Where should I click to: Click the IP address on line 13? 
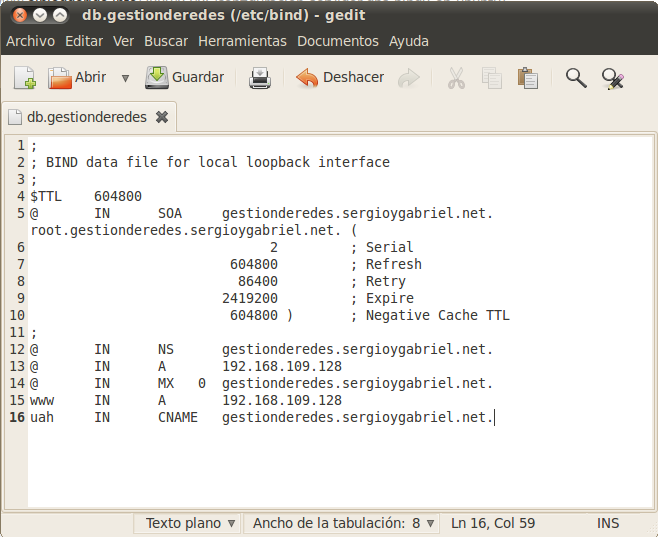282,366
